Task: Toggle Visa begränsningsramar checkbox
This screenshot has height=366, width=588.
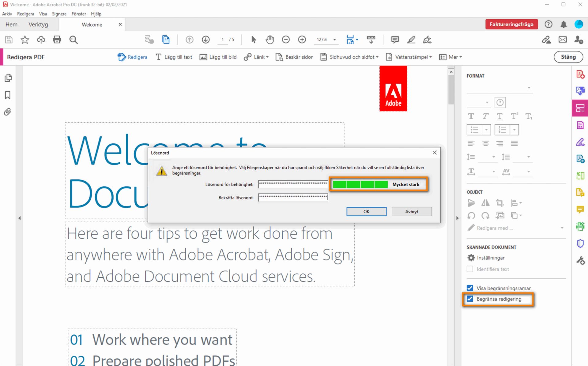Action: (470, 288)
